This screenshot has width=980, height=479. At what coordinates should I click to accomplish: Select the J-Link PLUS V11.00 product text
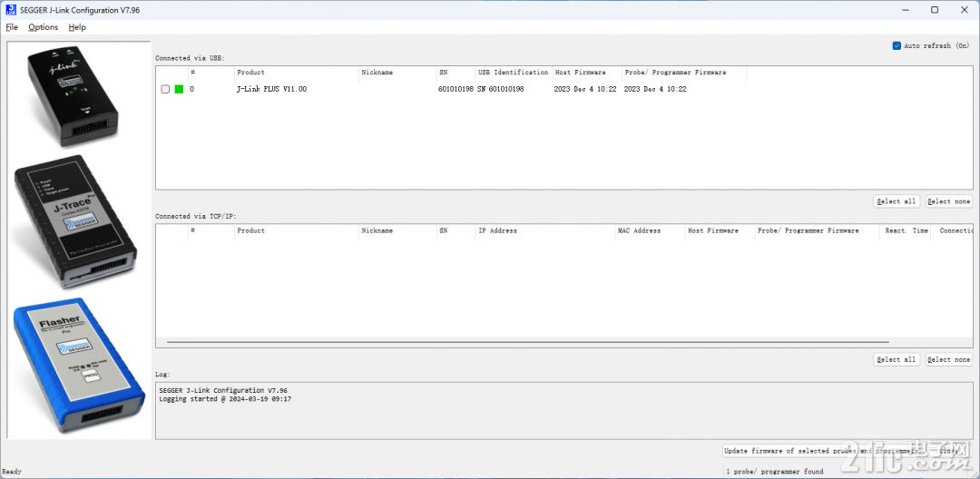pos(272,89)
